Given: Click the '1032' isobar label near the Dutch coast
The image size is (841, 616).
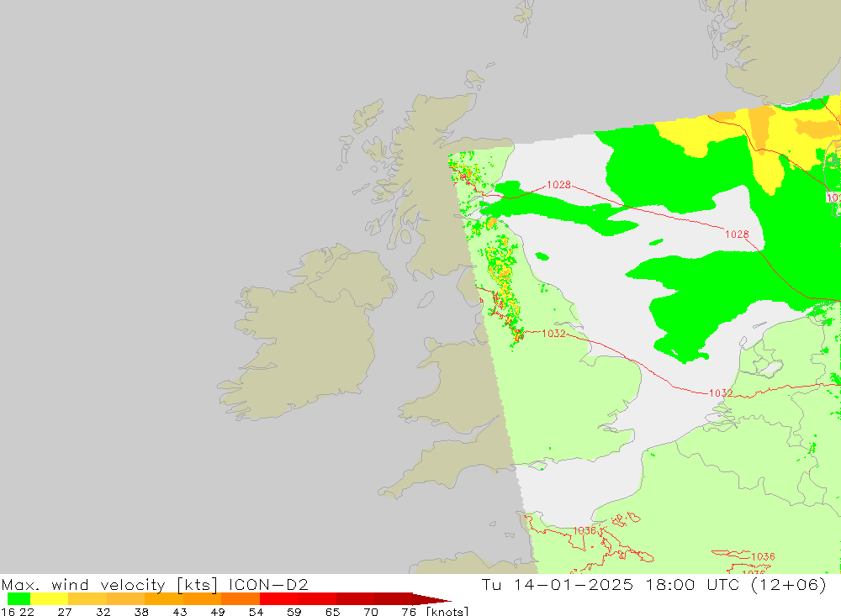Looking at the screenshot, I should 721,393.
